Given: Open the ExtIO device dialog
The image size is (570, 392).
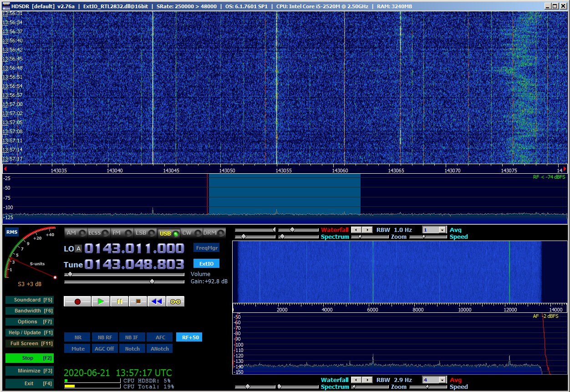Looking at the screenshot, I should point(206,264).
